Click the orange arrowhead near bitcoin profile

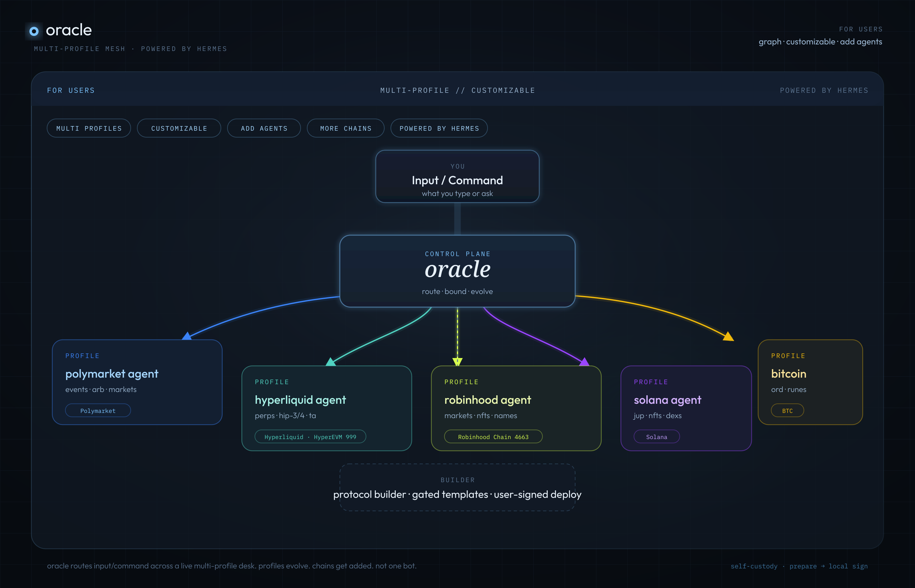coord(728,336)
